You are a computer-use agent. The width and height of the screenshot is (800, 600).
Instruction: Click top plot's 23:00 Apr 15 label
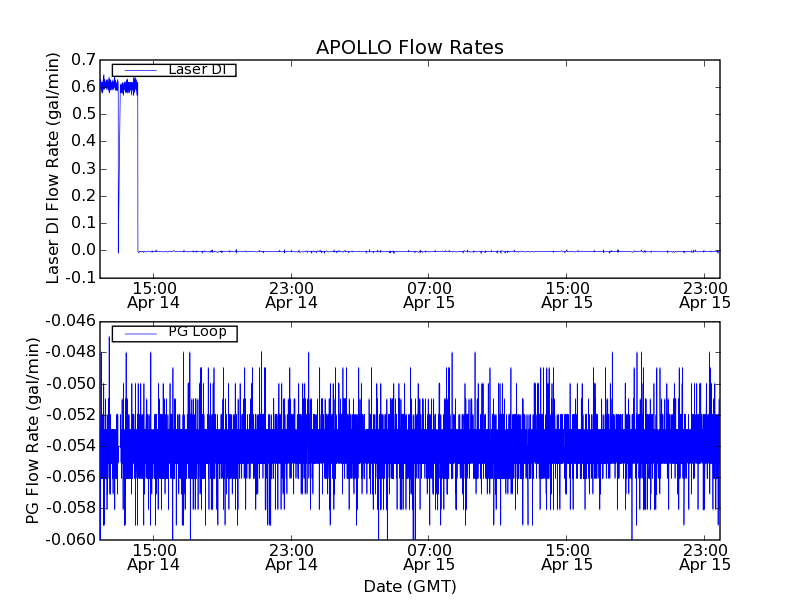[705, 295]
